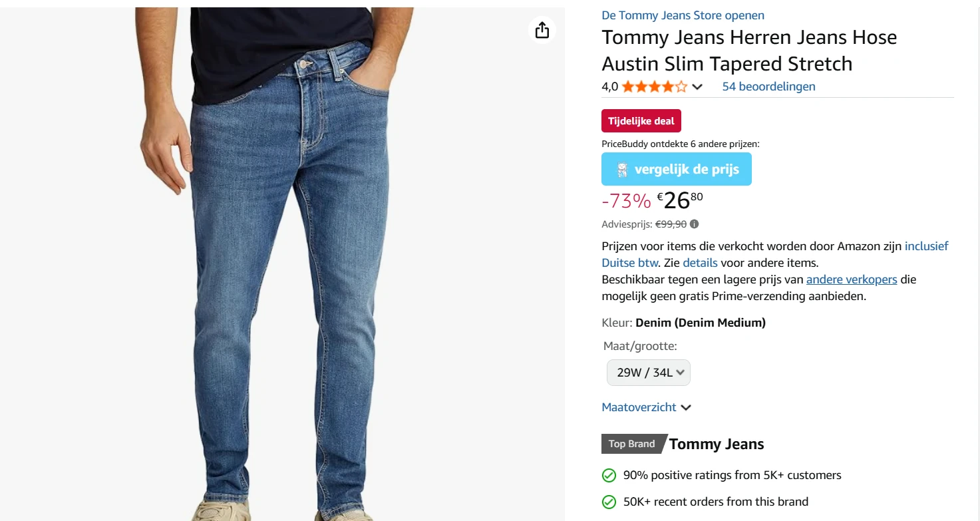Open the Tommy Jeans Store link
980x521 pixels.
pyautogui.click(x=683, y=15)
